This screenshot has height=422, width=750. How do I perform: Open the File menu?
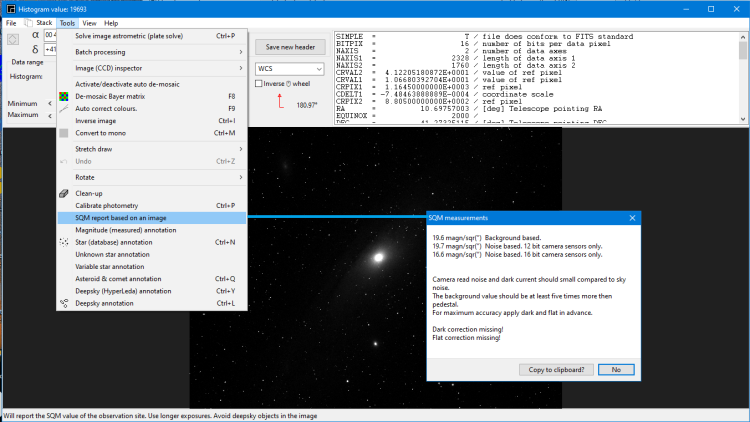11,23
